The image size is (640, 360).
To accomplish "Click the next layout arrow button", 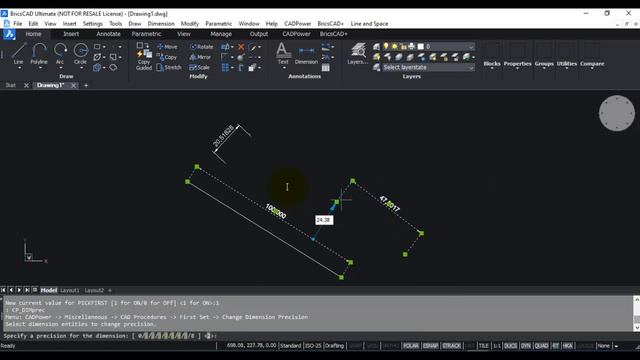I will (19, 290).
